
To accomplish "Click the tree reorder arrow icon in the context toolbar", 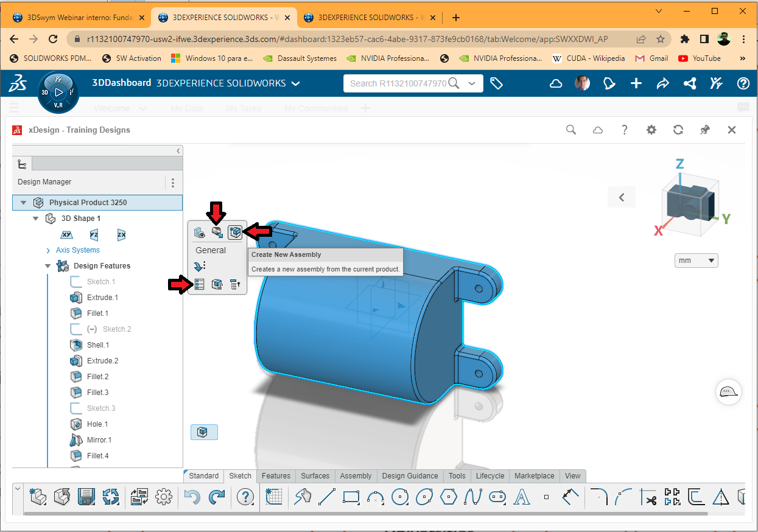I will pyautogui.click(x=235, y=284).
